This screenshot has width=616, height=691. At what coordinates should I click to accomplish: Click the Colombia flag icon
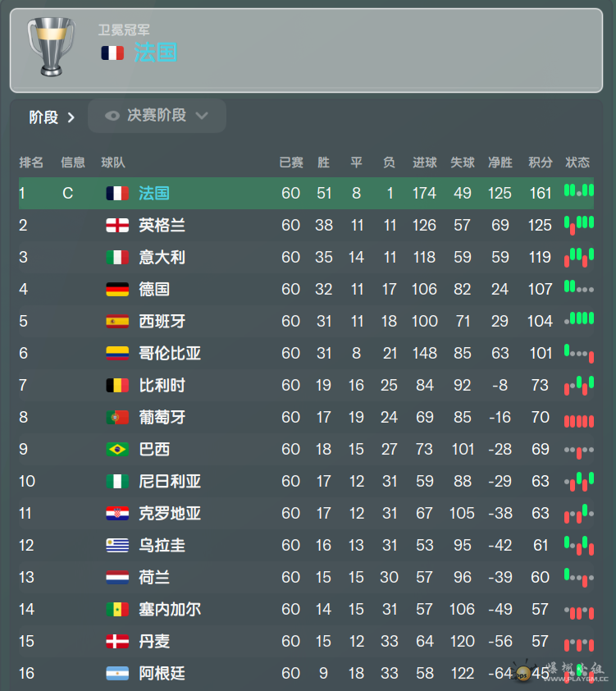[x=117, y=353]
